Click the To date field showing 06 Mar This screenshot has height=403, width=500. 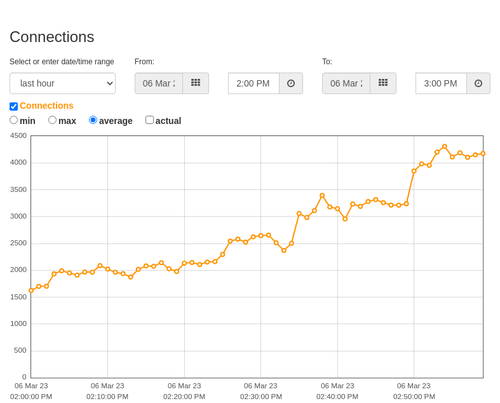(346, 83)
